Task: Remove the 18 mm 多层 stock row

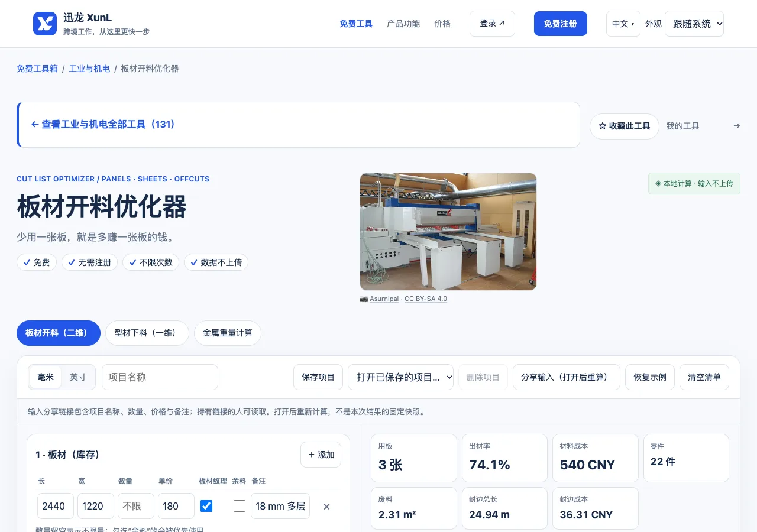Action: tap(326, 507)
